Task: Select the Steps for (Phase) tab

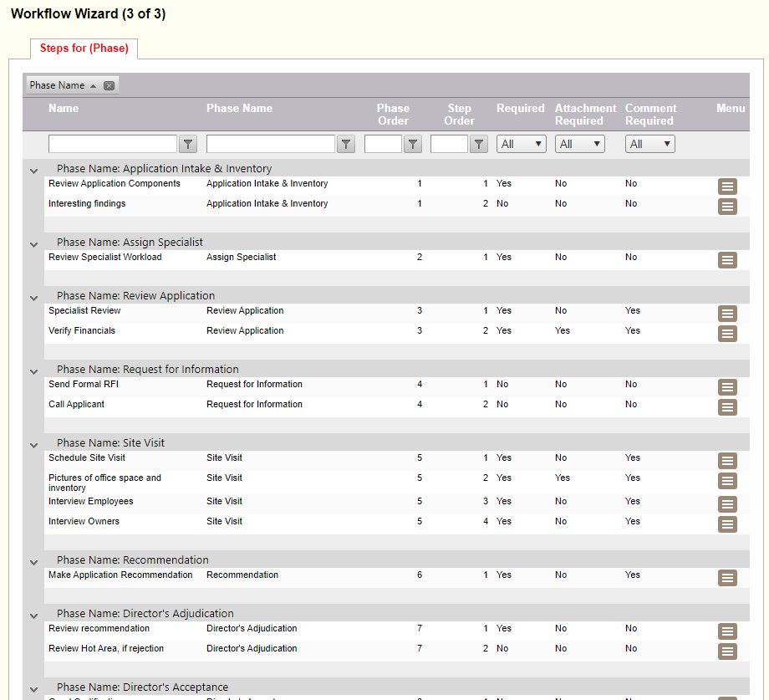Action: click(84, 49)
